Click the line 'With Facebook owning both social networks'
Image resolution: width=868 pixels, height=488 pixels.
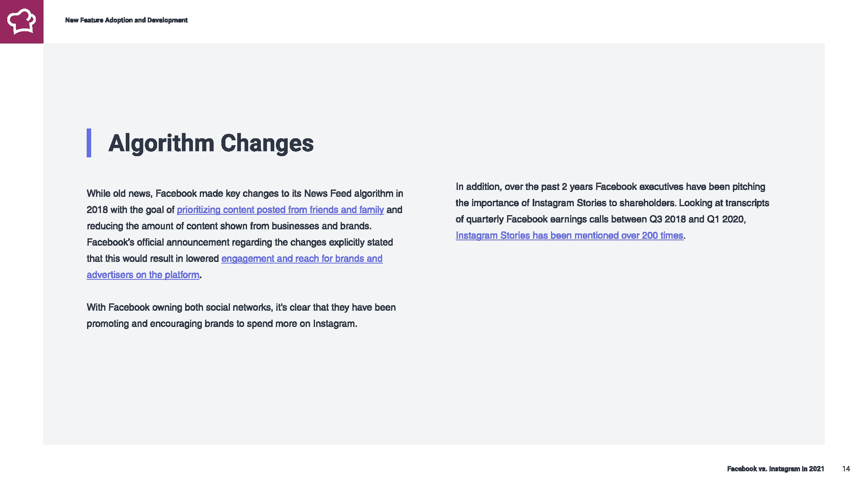241,307
